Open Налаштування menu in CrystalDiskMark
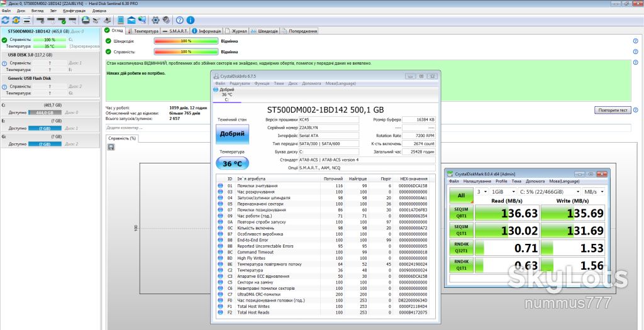Viewport: 644px width, 330px height. 477,181
